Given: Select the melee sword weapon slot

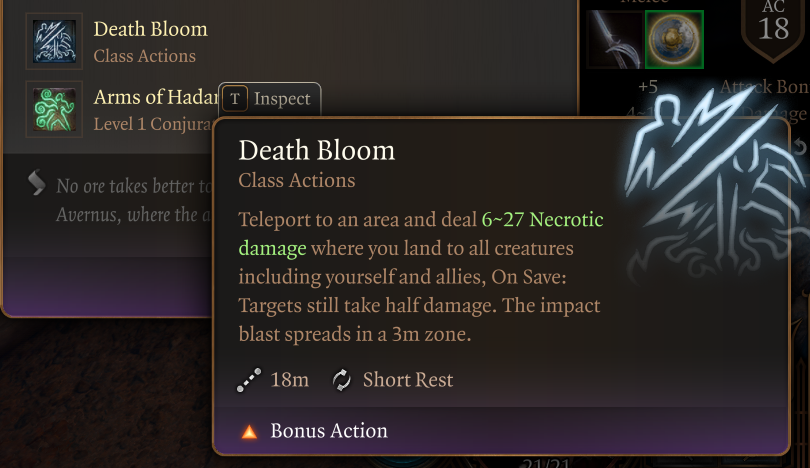Looking at the screenshot, I should pos(612,39).
